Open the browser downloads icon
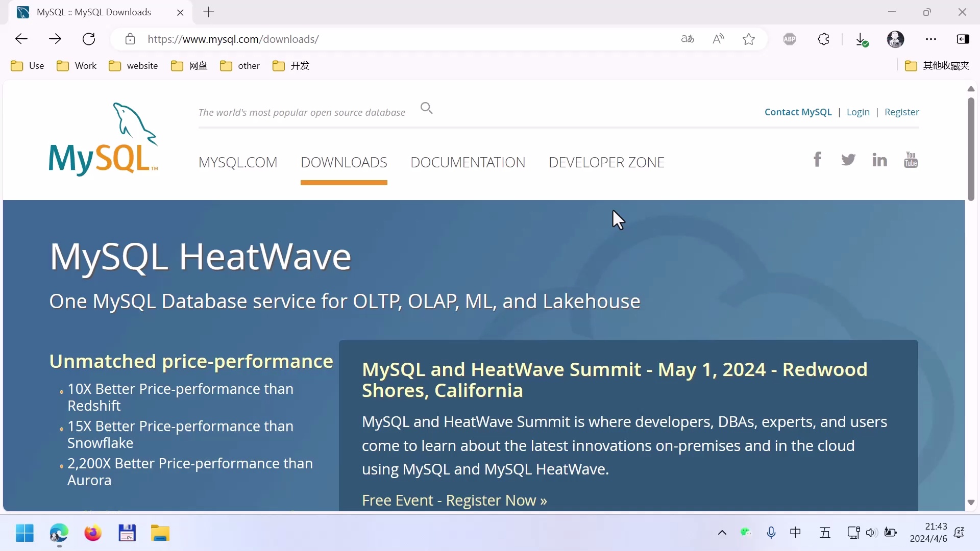980x551 pixels. 861,39
